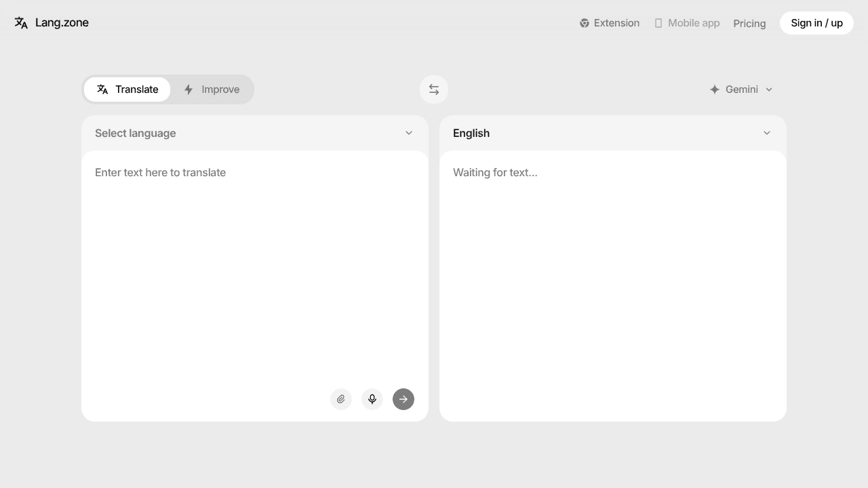Open the Extension link
This screenshot has width=868, height=488.
[x=610, y=23]
